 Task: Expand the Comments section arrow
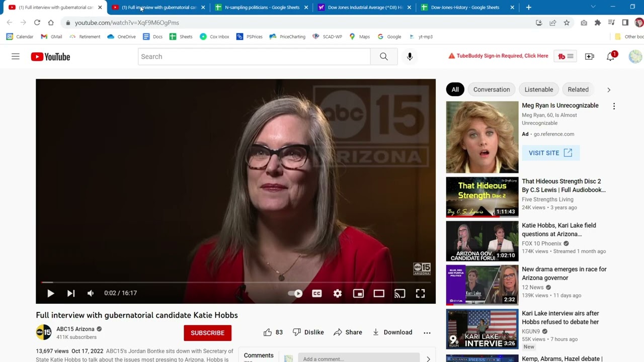point(428,359)
